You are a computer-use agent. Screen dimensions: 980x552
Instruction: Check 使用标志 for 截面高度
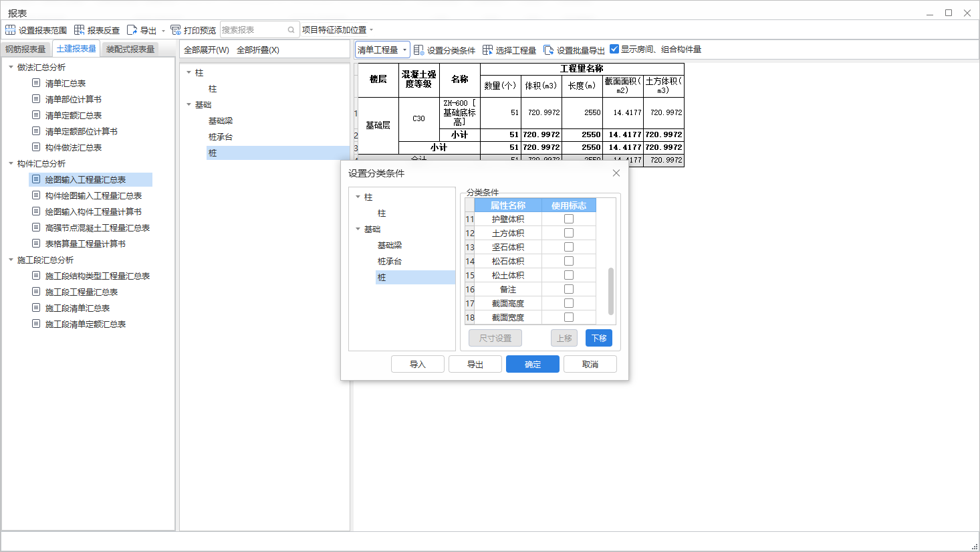pyautogui.click(x=569, y=303)
